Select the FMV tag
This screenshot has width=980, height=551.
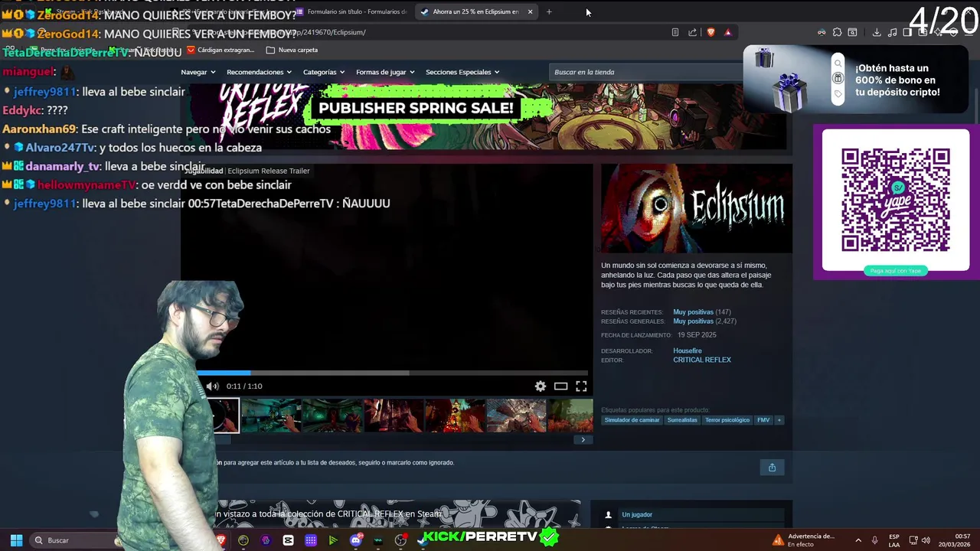click(763, 420)
